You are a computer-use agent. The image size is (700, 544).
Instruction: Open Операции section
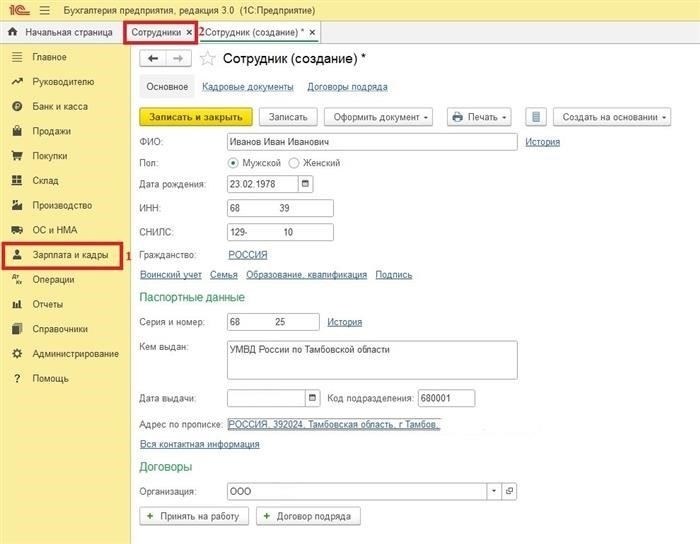tap(66, 279)
